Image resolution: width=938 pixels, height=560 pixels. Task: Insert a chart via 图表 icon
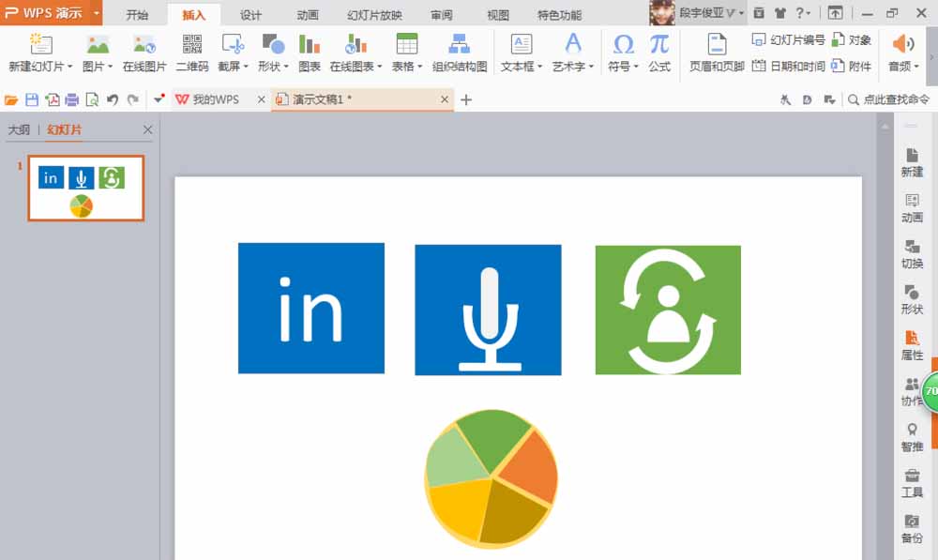[310, 44]
